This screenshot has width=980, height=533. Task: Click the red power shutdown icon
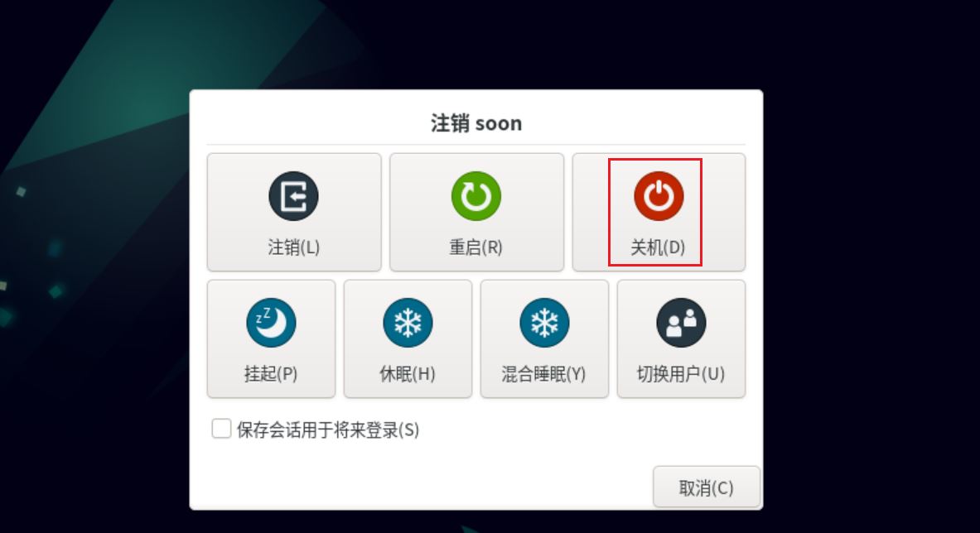click(x=659, y=196)
